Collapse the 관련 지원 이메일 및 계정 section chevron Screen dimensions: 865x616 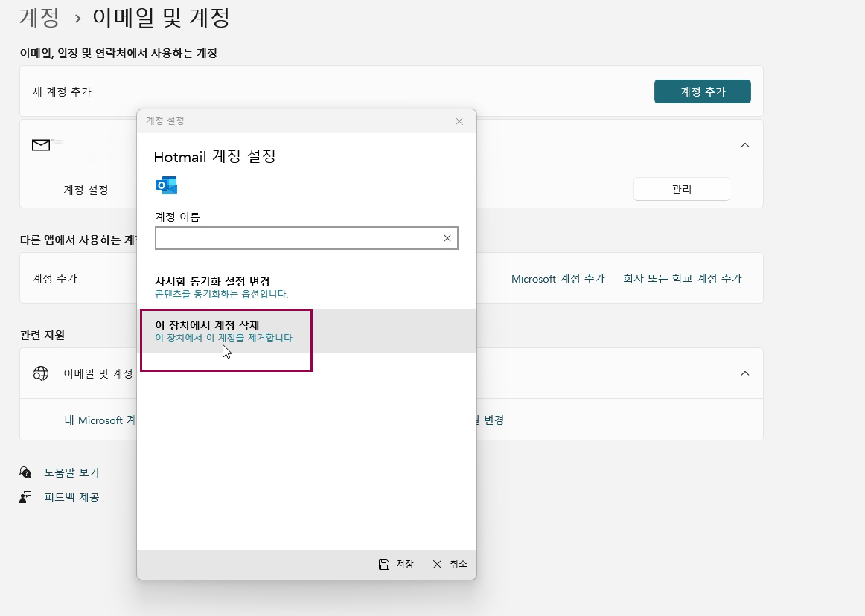coord(744,373)
